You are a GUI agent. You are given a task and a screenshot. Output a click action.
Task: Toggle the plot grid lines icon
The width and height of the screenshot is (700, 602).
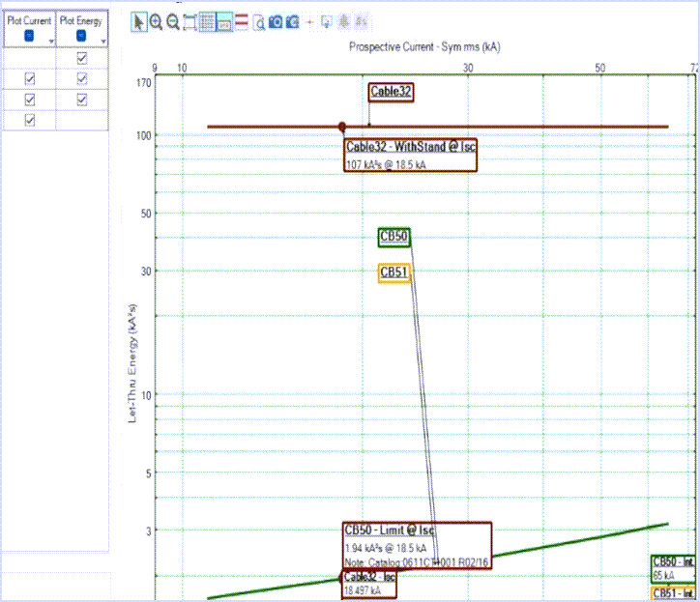click(x=207, y=21)
